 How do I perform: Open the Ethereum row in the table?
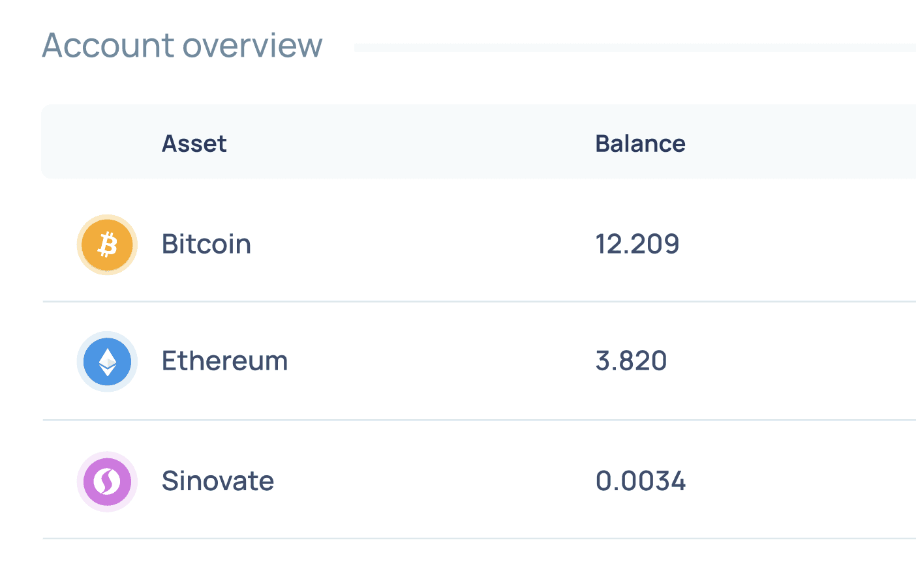pos(479,362)
